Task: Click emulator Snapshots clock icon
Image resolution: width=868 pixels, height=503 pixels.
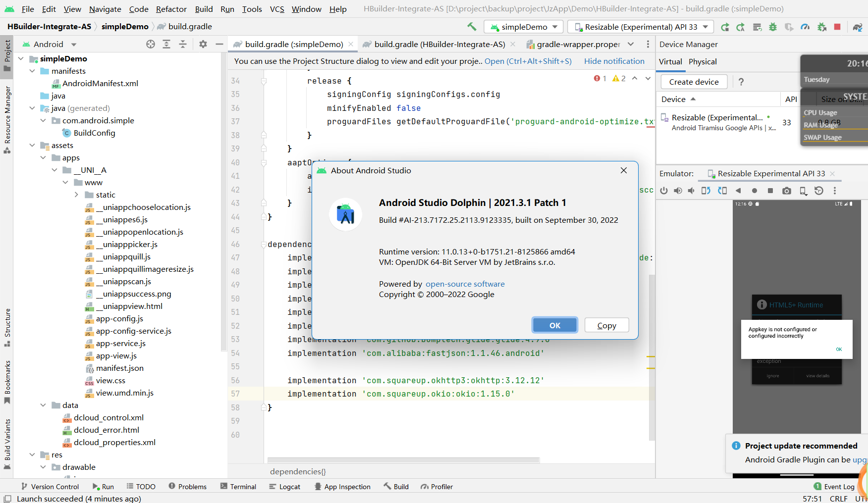Action: click(819, 191)
